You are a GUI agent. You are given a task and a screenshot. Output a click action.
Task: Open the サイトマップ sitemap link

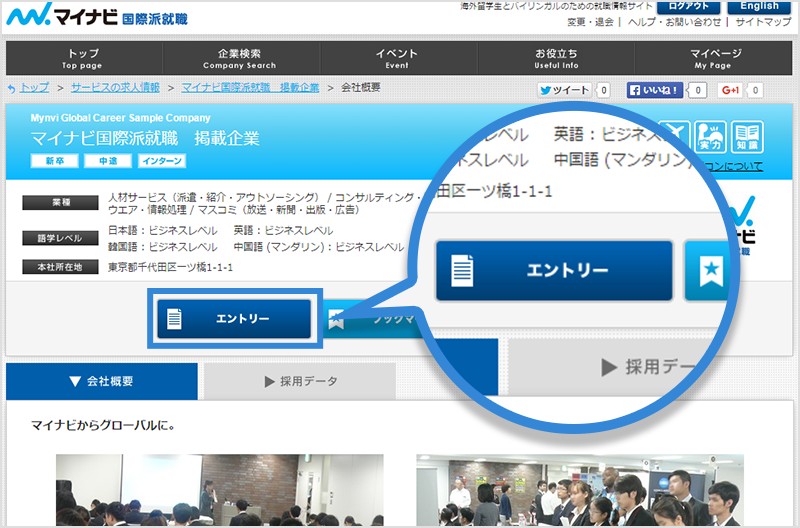point(763,22)
